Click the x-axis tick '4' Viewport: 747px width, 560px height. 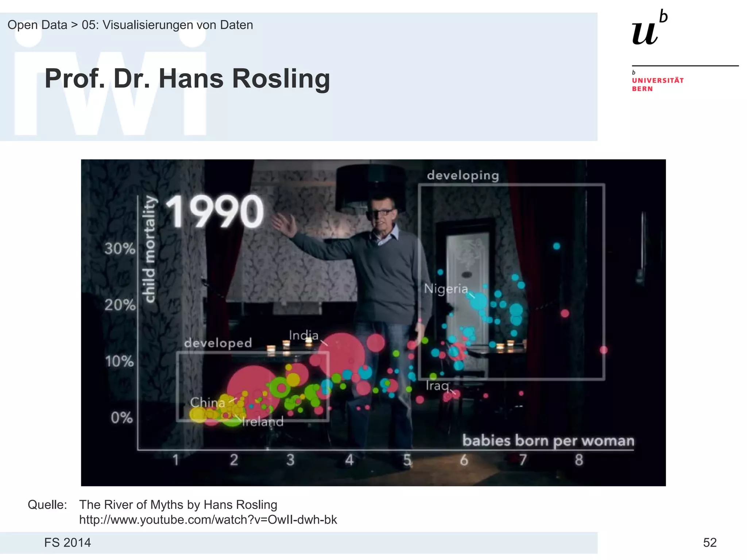coord(349,460)
